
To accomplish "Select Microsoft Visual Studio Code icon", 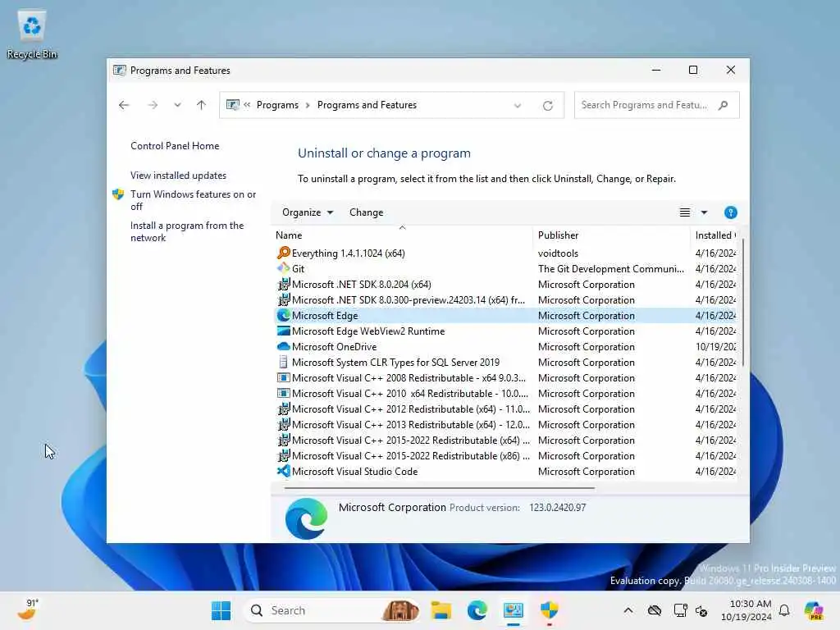I will point(283,471).
